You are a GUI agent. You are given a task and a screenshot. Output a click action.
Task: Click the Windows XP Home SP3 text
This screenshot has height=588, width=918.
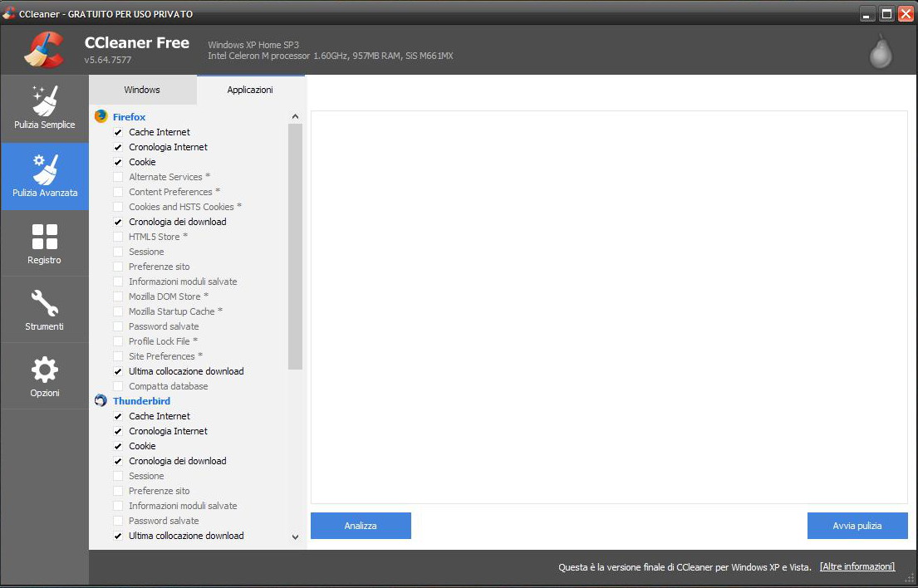(253, 45)
